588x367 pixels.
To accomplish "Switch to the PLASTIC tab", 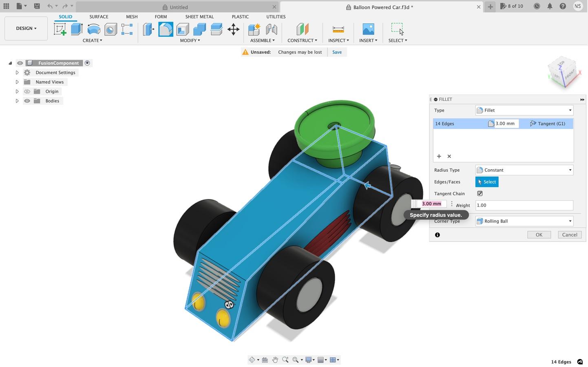I will [240, 17].
